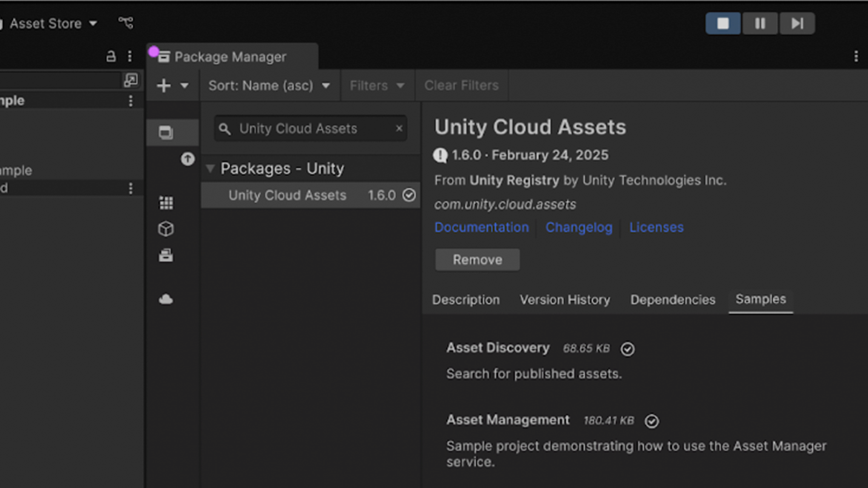This screenshot has height=488, width=868.
Task: Open the Sort: Name (asc) dropdown
Action: coord(269,85)
